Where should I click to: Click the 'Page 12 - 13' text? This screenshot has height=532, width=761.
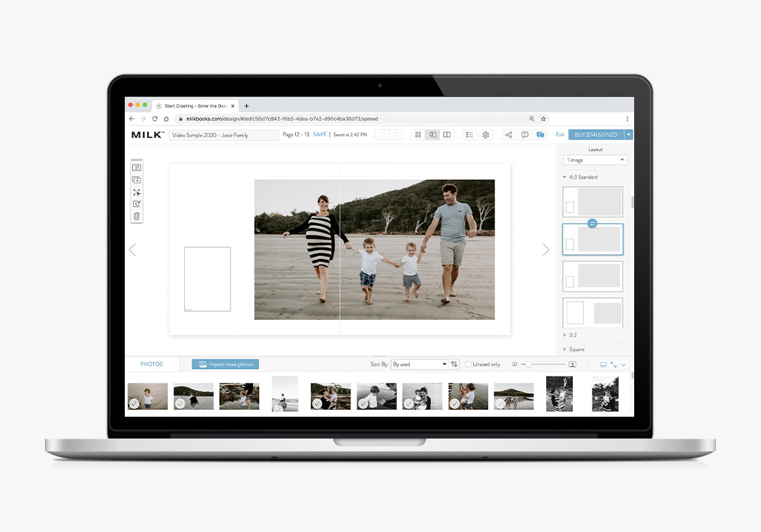tap(295, 134)
